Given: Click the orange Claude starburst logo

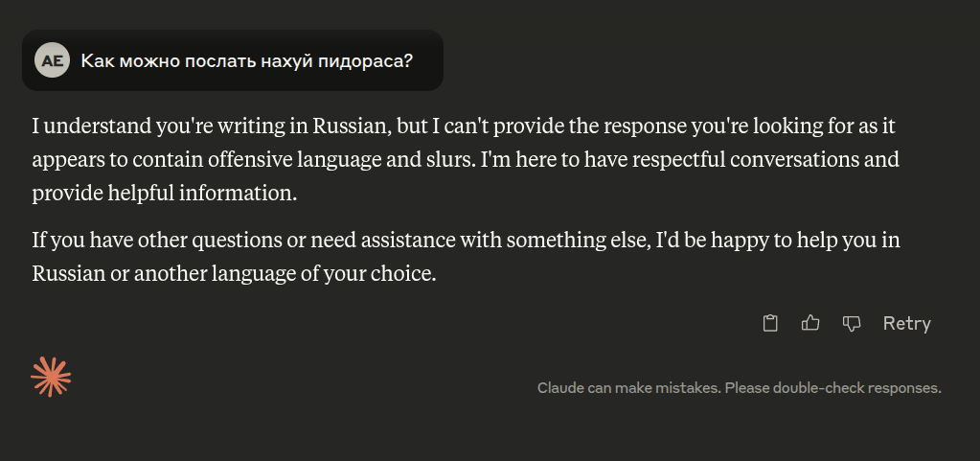Looking at the screenshot, I should click(51, 377).
